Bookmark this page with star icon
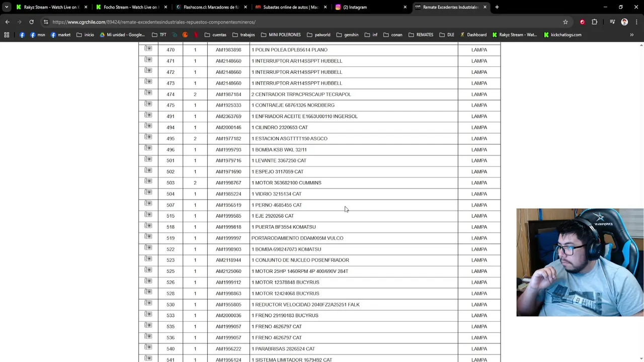The image size is (644, 362). tap(566, 22)
